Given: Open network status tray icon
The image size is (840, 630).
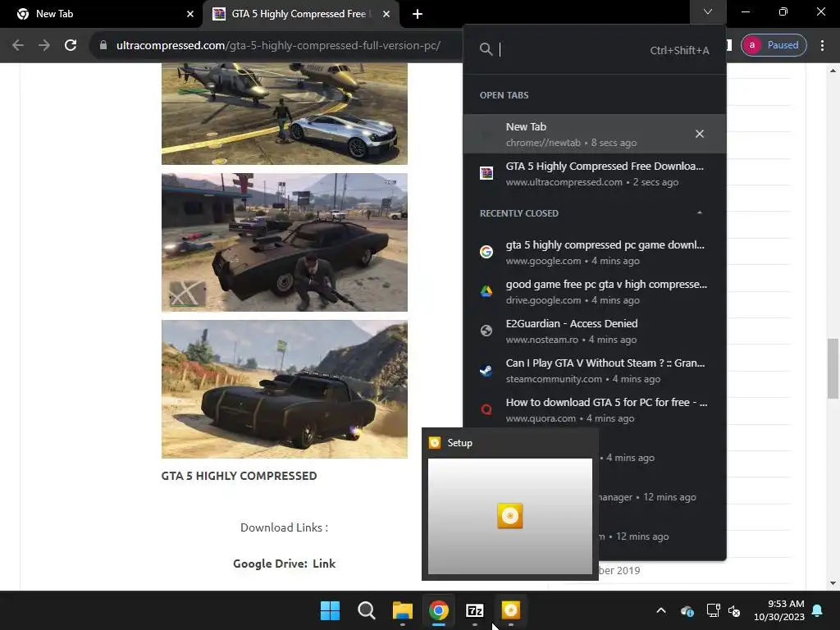Looking at the screenshot, I should click(713, 610).
